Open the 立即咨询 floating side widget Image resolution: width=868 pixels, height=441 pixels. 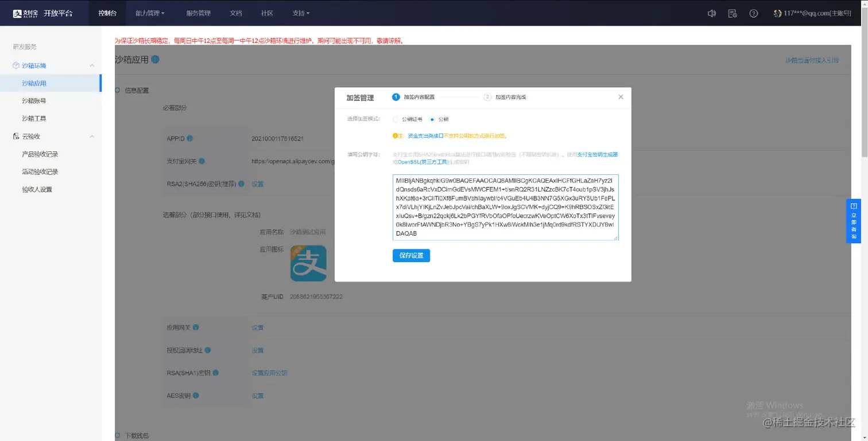point(854,221)
